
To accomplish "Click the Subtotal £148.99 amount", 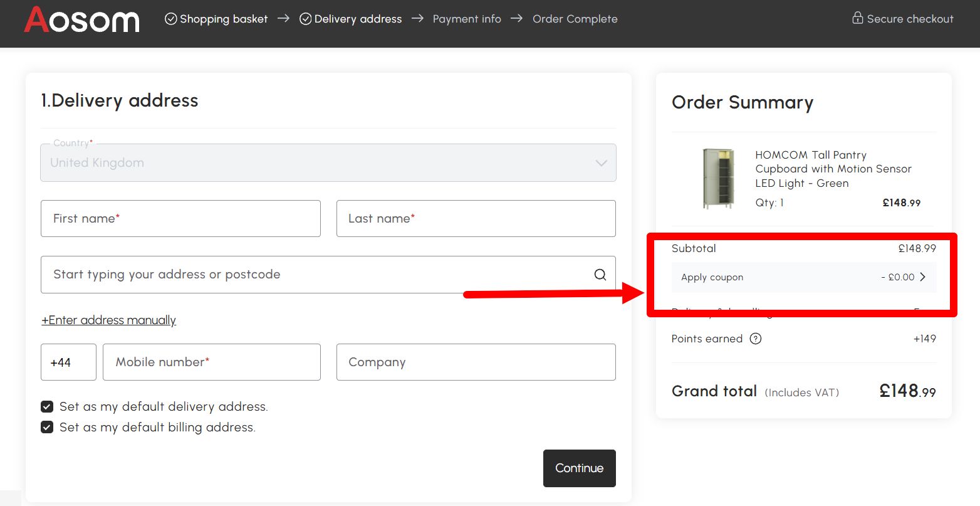I will (917, 248).
